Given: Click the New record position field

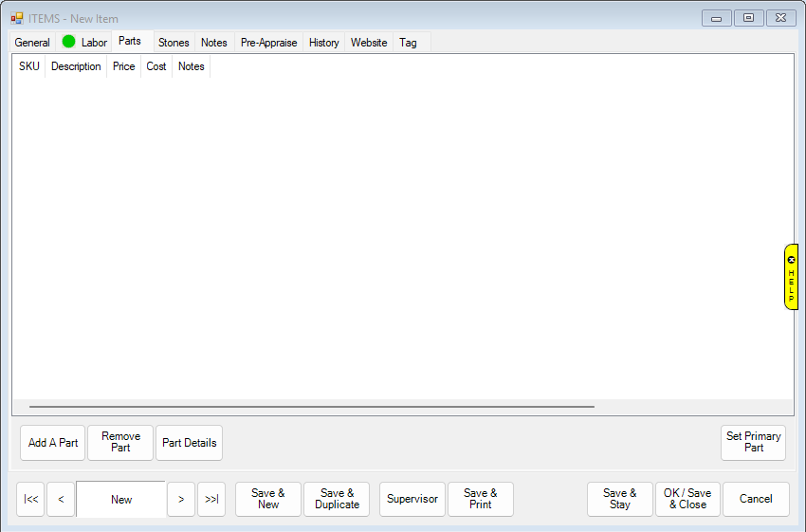Looking at the screenshot, I should point(121,500).
